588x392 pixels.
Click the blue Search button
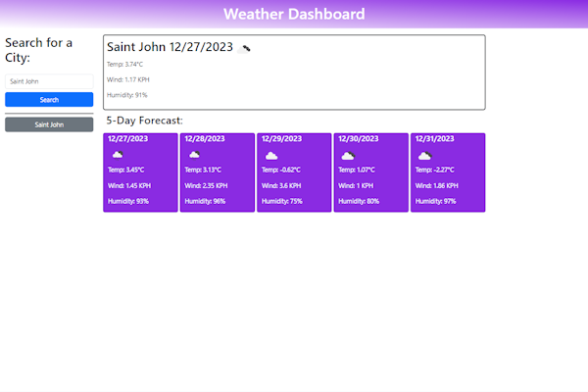tap(49, 100)
